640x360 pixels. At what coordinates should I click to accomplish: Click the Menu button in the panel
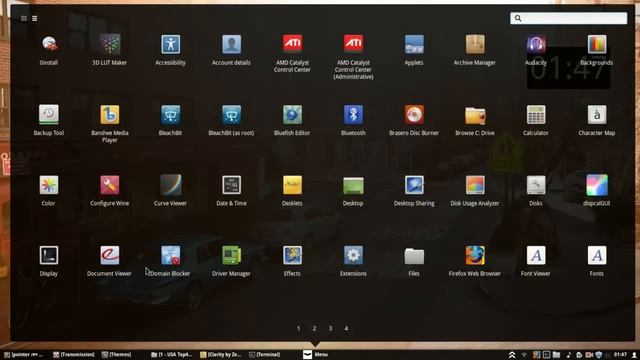click(x=316, y=355)
